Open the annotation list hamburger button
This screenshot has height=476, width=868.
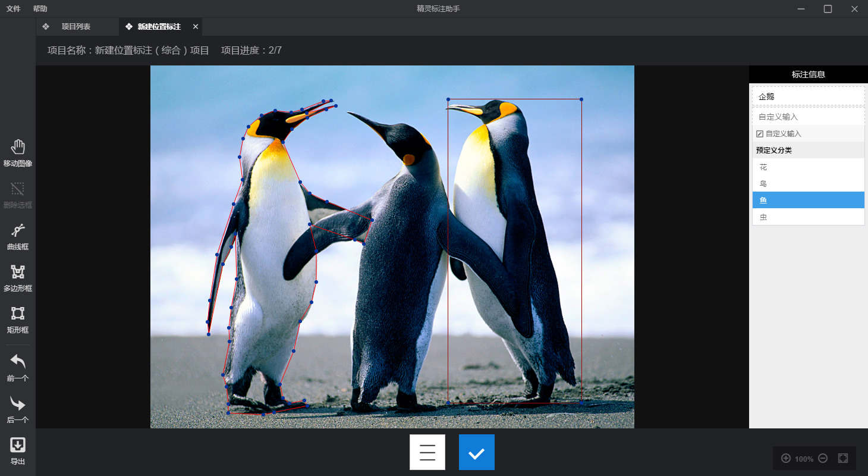(427, 452)
